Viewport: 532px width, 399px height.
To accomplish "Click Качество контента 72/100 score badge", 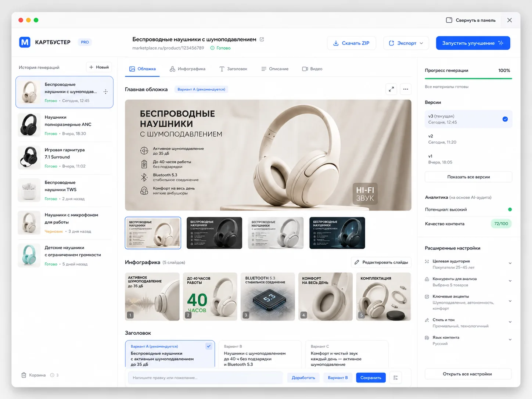I will point(501,224).
